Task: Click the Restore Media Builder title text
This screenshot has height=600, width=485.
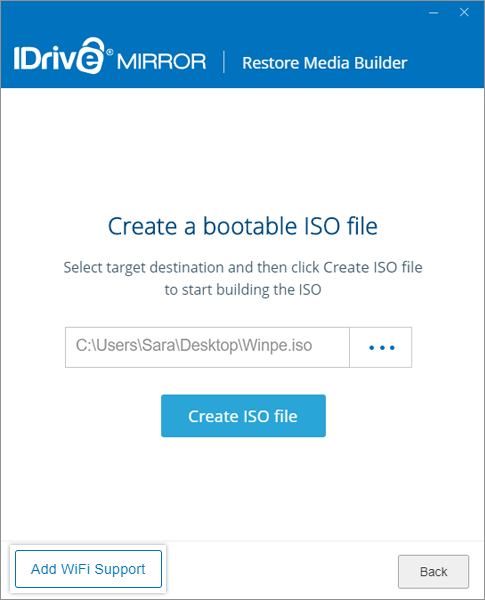Action: [x=325, y=63]
